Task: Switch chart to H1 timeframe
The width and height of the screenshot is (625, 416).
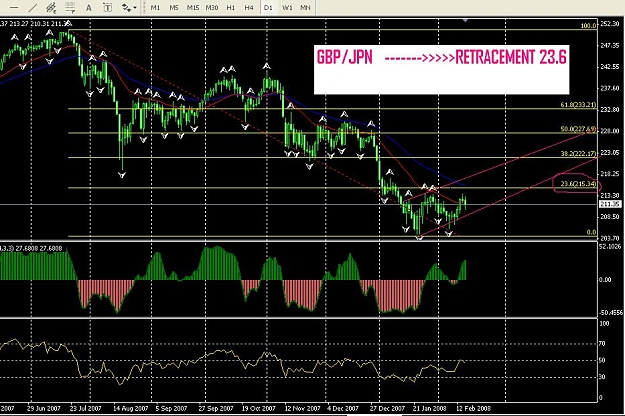Action: tap(230, 8)
